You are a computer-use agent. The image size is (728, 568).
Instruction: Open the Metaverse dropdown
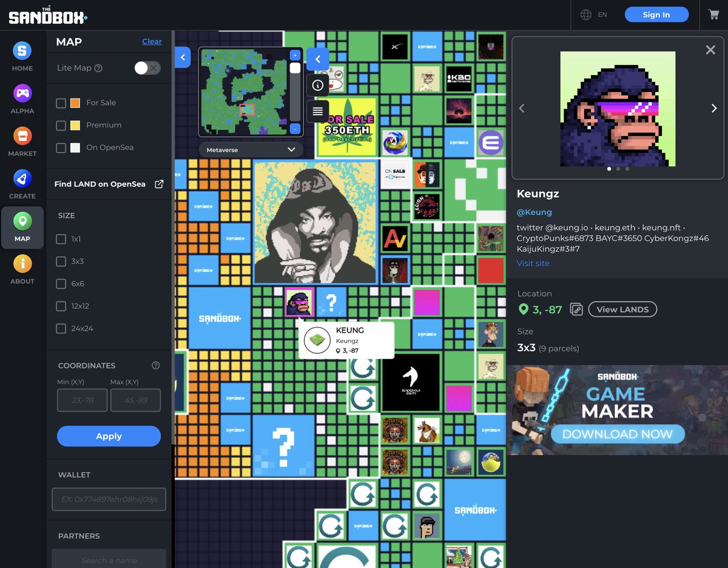(251, 149)
